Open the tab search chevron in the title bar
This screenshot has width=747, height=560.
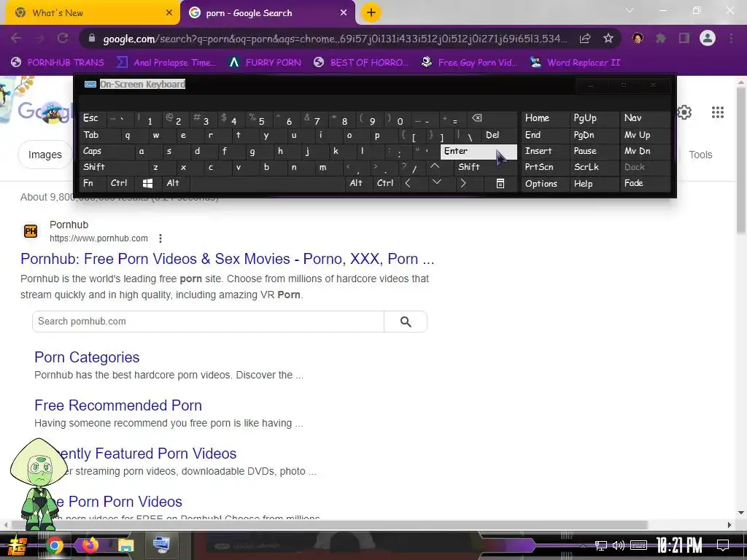(x=630, y=10)
